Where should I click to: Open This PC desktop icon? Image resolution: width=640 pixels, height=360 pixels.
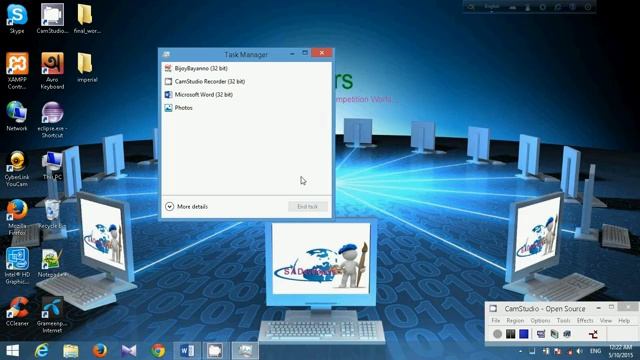52,165
